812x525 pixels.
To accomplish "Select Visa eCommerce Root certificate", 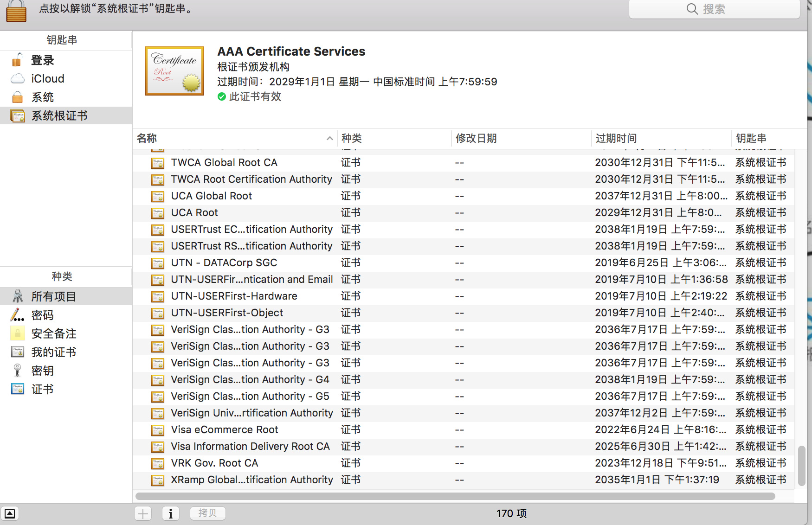I will [463, 430].
